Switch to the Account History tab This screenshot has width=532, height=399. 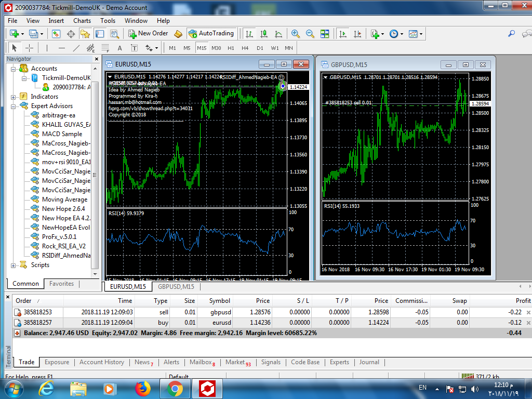101,362
